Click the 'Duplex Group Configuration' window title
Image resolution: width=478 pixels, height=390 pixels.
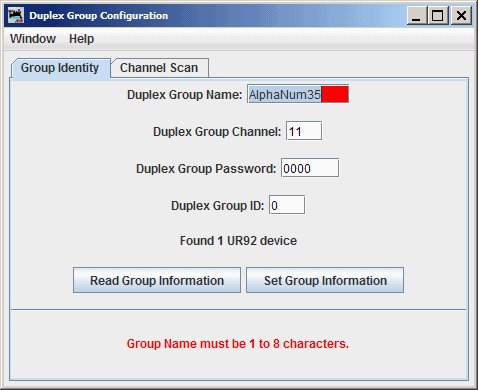99,16
